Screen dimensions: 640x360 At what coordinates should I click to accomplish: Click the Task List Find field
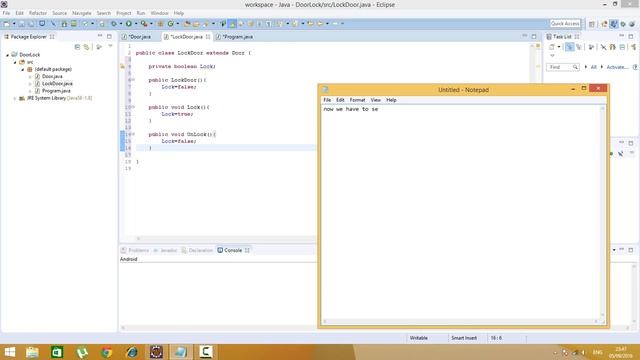563,67
